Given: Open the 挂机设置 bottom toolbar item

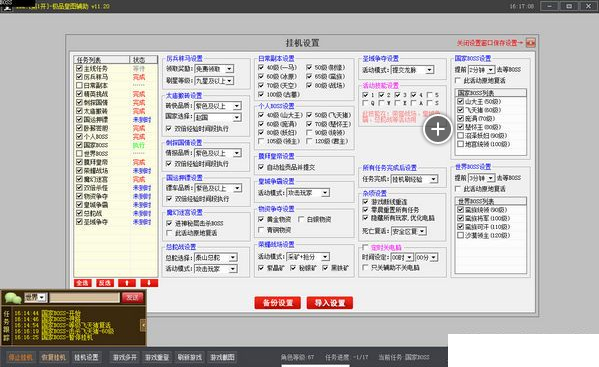Looking at the screenshot, I should click(x=86, y=357).
